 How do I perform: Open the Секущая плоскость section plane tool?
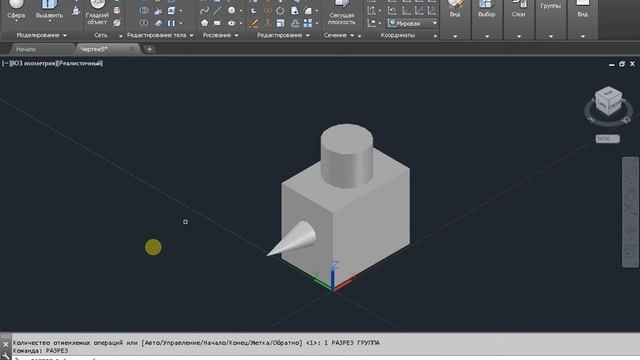pyautogui.click(x=342, y=12)
